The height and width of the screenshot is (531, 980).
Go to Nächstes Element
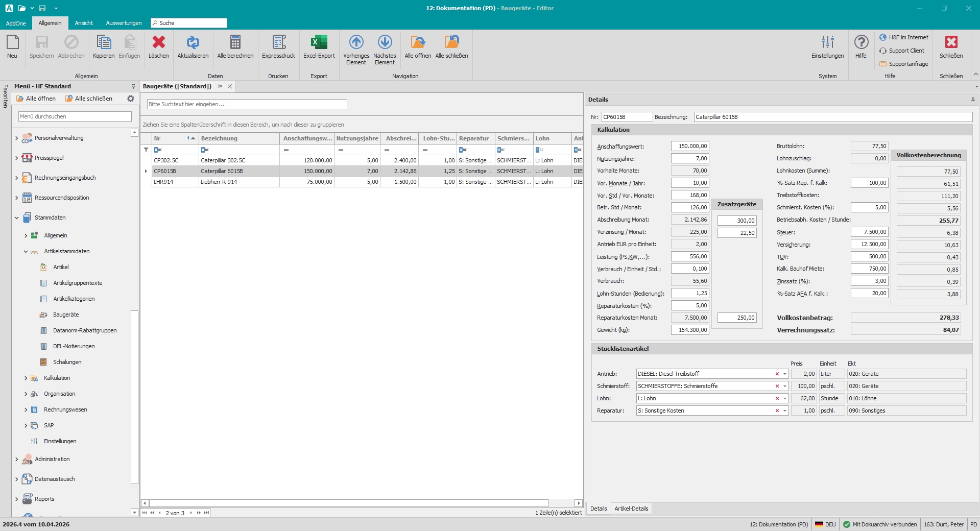point(385,42)
